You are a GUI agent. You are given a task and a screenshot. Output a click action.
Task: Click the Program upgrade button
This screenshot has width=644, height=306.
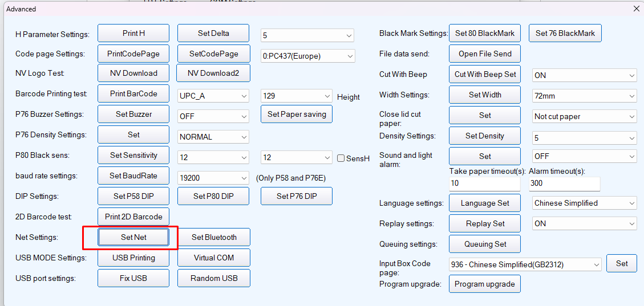pos(484,284)
